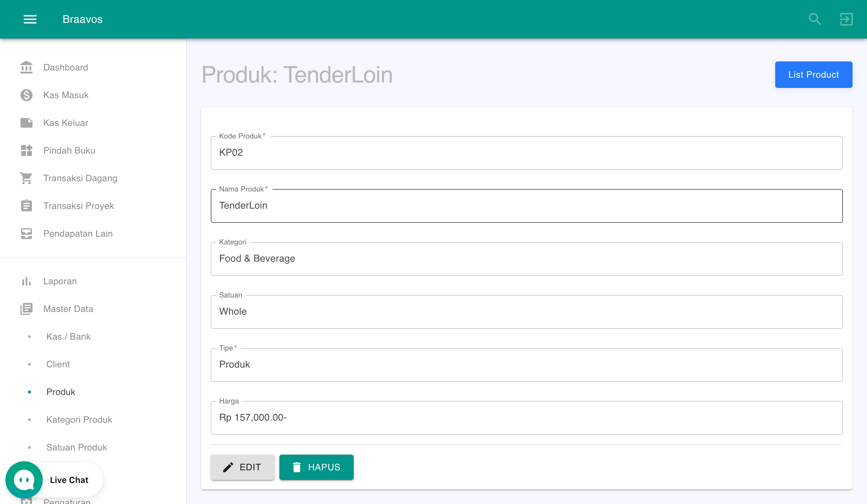The image size is (867, 504).
Task: Open the hamburger navigation menu
Action: click(x=30, y=19)
